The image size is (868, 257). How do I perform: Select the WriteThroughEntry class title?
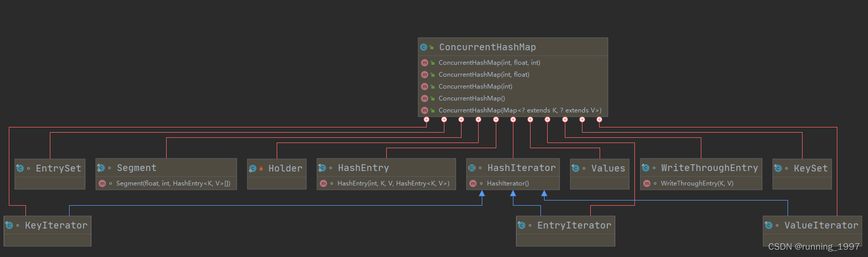pos(710,168)
